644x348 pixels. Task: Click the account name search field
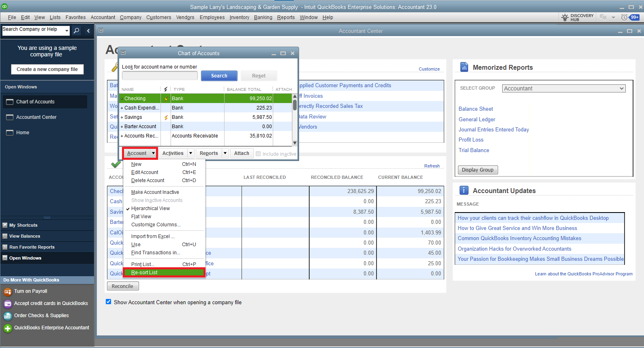click(x=160, y=76)
